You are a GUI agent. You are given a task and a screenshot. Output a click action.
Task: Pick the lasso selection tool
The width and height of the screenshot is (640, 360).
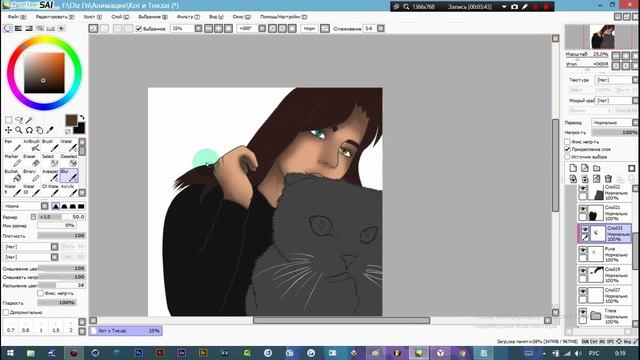[19, 120]
